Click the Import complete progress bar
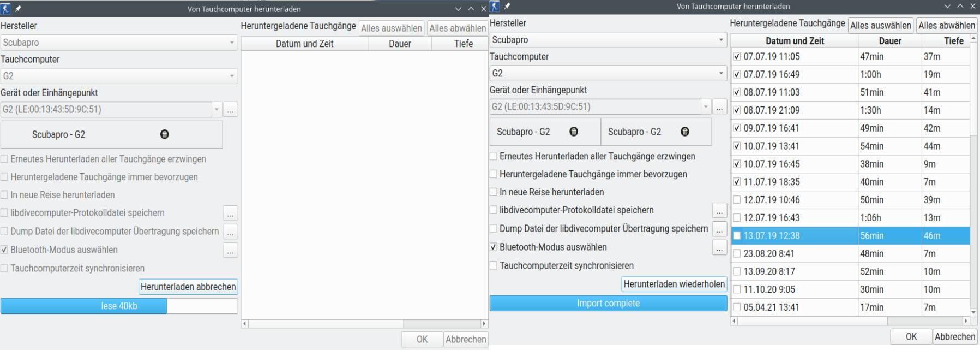The image size is (980, 350). coord(608,303)
